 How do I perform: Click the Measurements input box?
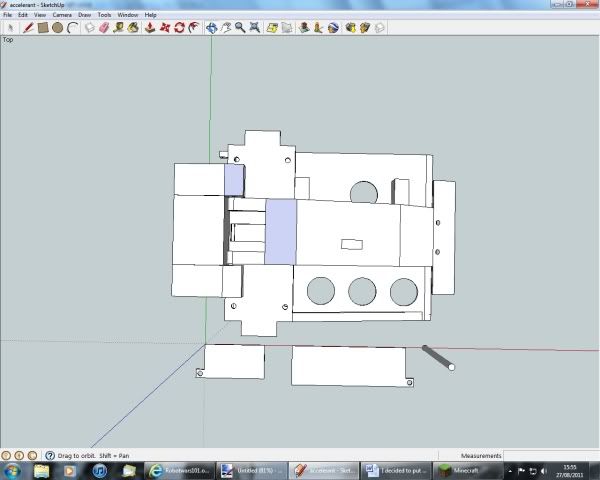551,456
